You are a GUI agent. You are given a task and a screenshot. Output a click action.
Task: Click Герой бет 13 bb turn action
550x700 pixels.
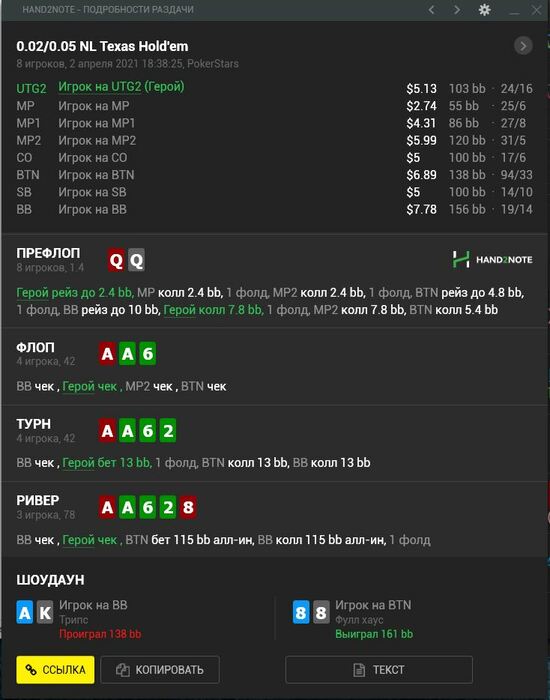tap(107, 463)
